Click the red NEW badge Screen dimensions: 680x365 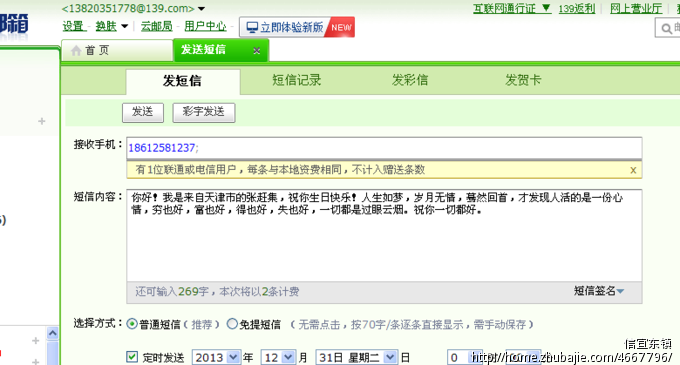pos(341,27)
